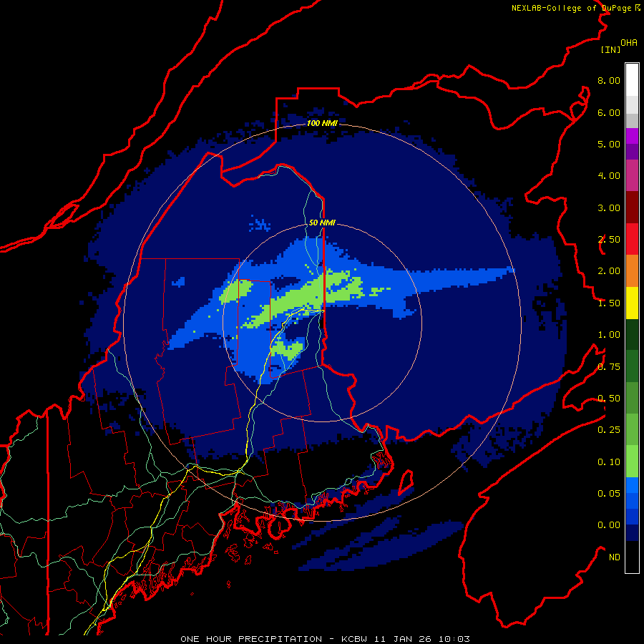This screenshot has height=644, width=644.
Task: Select the yellow legend swatch at 1.50
Action: point(632,303)
